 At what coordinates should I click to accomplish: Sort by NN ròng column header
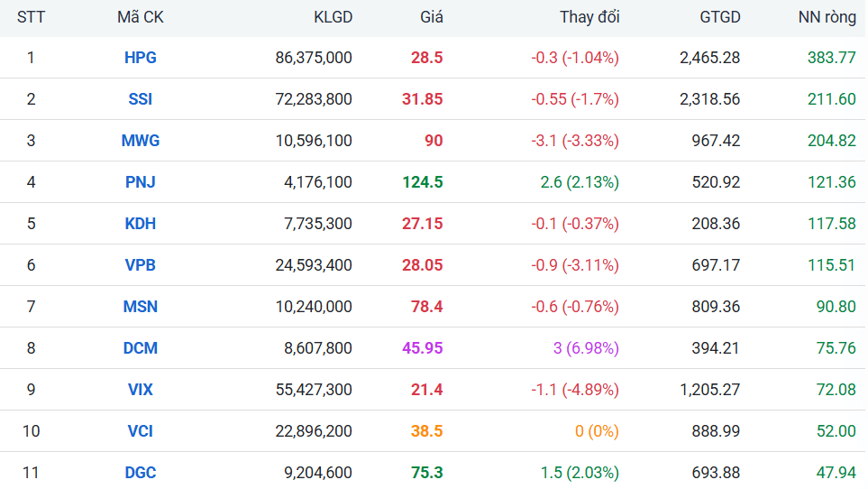(x=827, y=17)
